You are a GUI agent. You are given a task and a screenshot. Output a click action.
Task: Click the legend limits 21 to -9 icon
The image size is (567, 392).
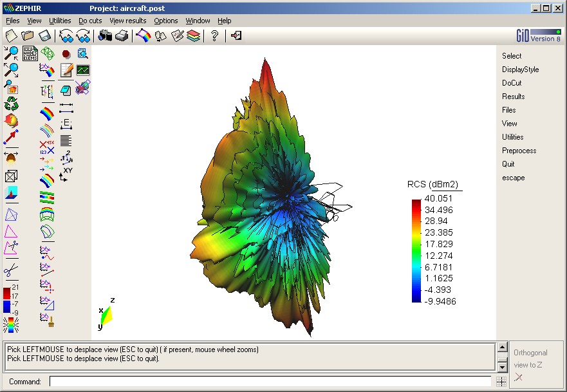point(11,299)
